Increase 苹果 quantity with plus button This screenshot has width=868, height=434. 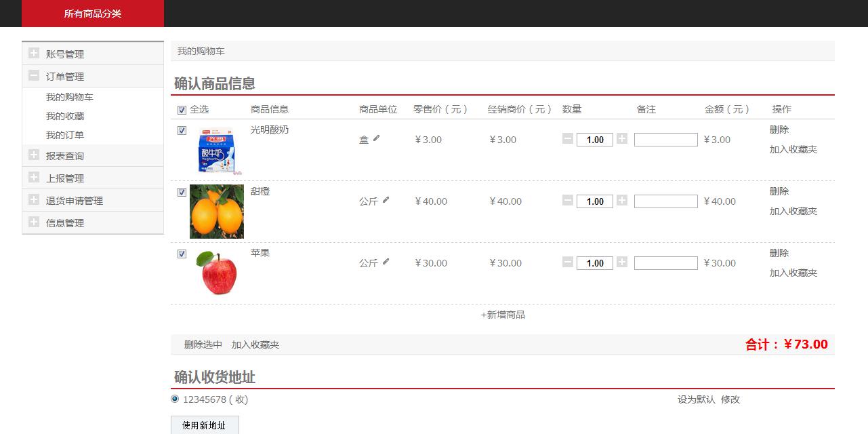[621, 262]
